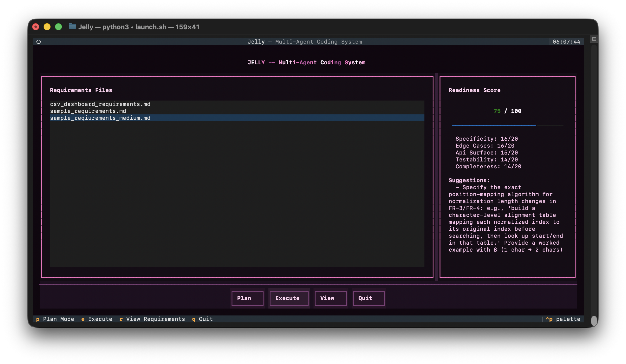626x364 pixels.
Task: Click 'r View Requirements' in footer
Action: pos(152,319)
